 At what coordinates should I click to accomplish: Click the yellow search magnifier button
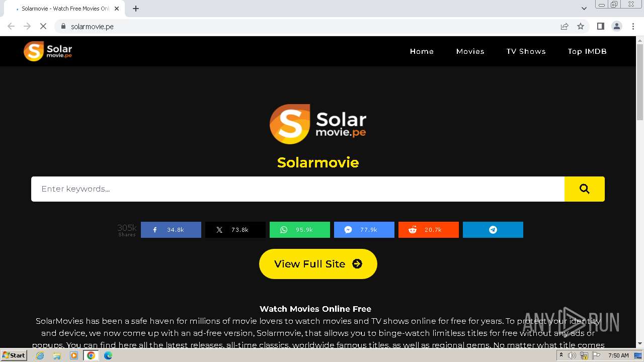pos(584,189)
